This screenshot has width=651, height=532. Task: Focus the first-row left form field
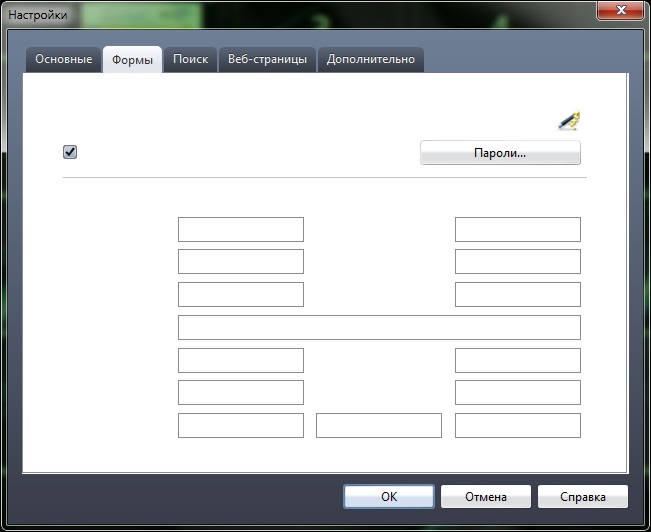(241, 229)
